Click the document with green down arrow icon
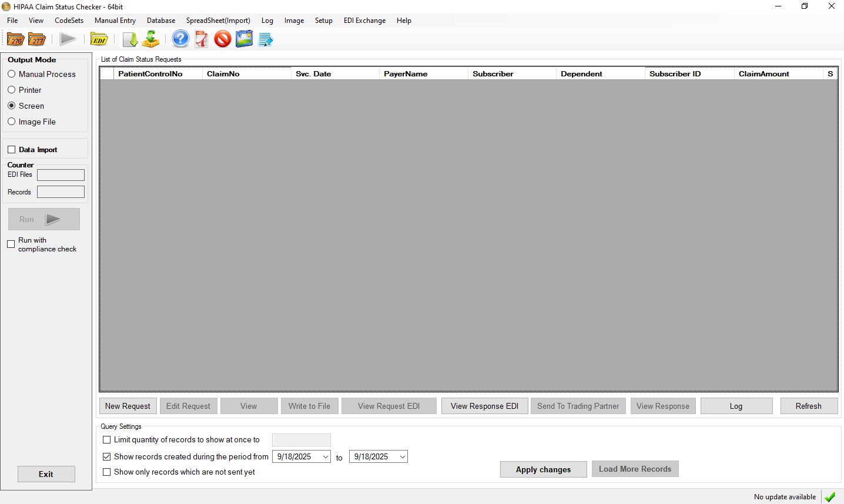844x504 pixels. click(x=130, y=39)
